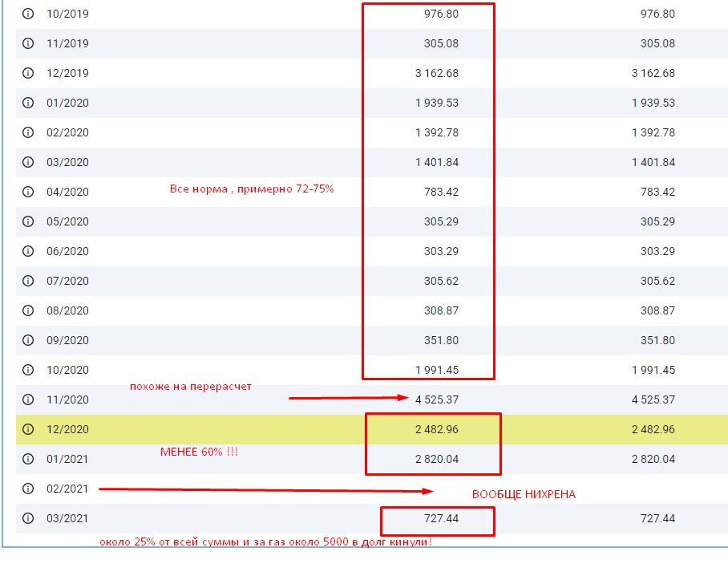Select the 01/2021 row date
This screenshot has width=728, height=576.
[x=67, y=459]
